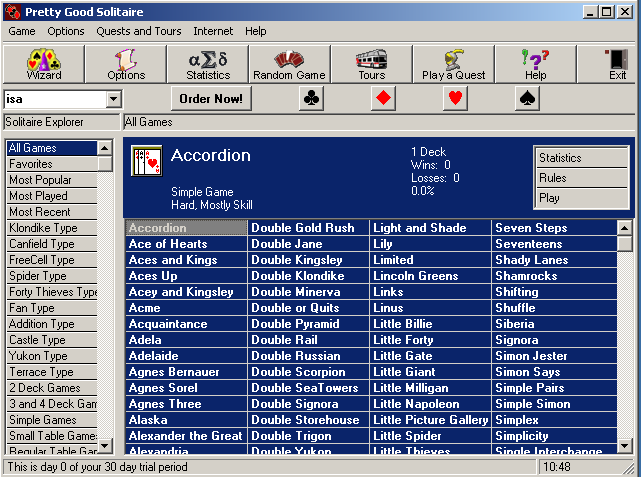Select the Lincoln Greens game
The width and height of the screenshot is (641, 477).
[x=430, y=276]
